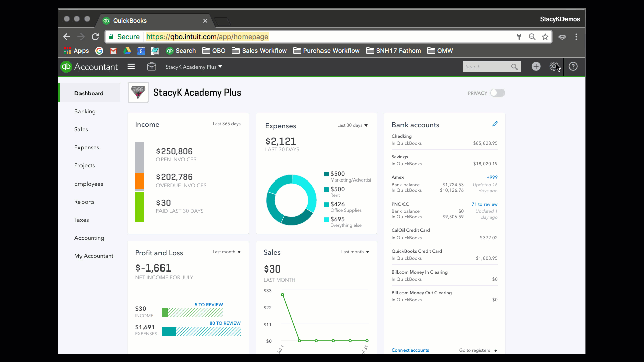Toggle the Privacy switch on
The height and width of the screenshot is (362, 644).
pos(498,93)
